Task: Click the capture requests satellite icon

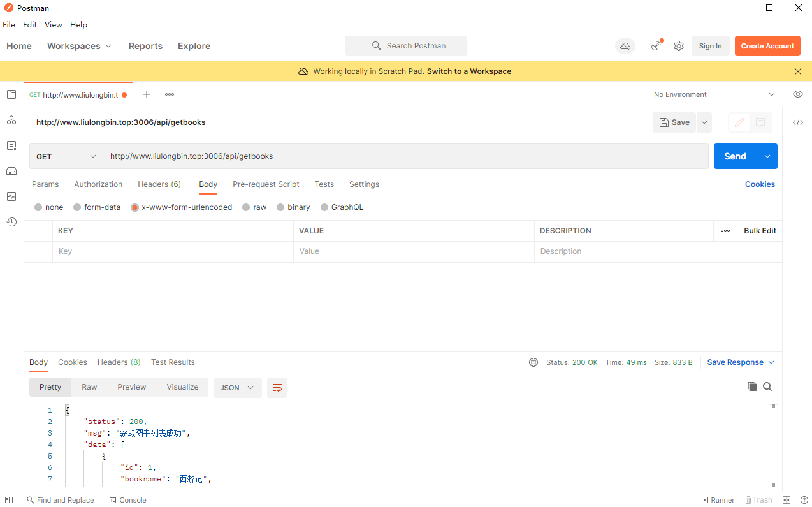Action: coord(656,46)
